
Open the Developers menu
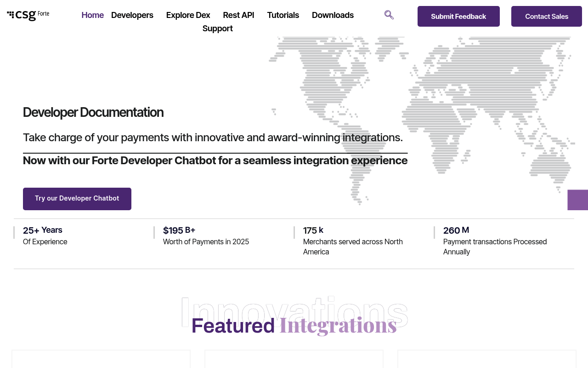[x=132, y=15]
